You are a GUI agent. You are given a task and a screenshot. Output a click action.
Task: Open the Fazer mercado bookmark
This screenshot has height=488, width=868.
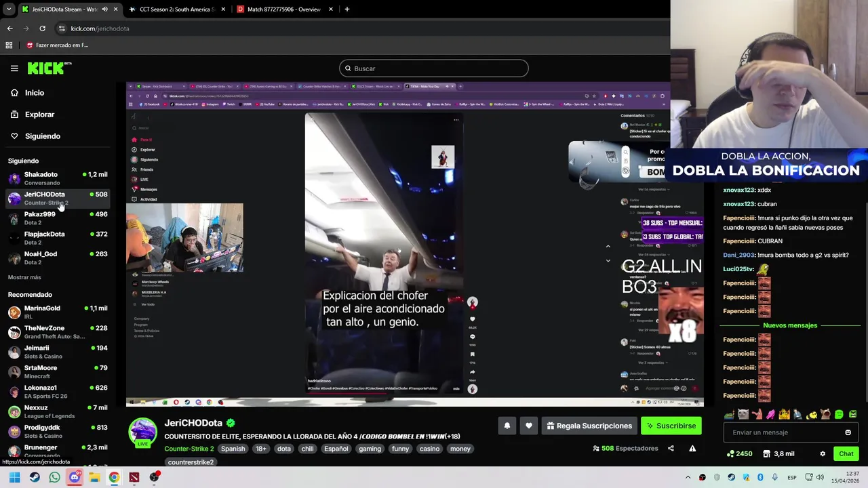tap(57, 45)
